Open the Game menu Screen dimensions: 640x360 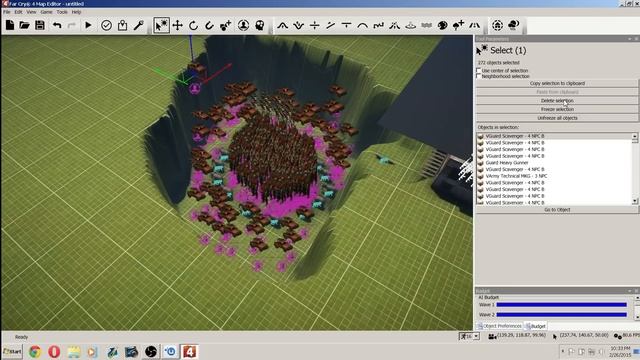(46, 12)
